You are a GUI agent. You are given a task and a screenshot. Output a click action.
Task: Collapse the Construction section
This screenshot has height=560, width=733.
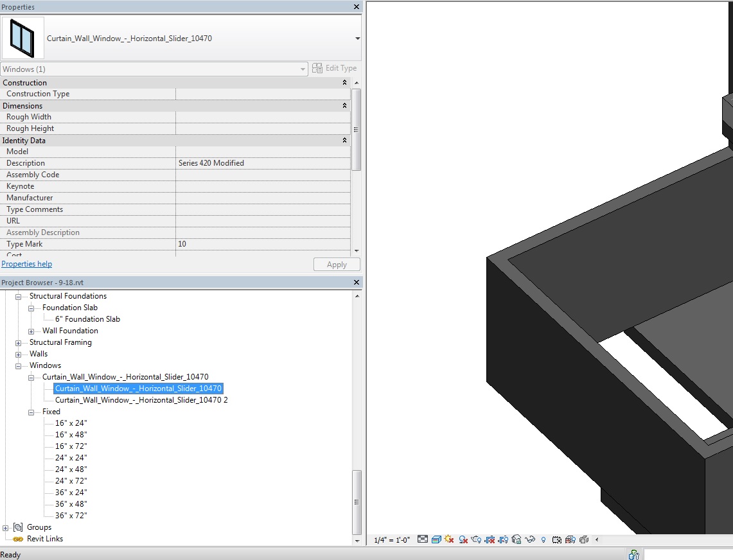344,82
